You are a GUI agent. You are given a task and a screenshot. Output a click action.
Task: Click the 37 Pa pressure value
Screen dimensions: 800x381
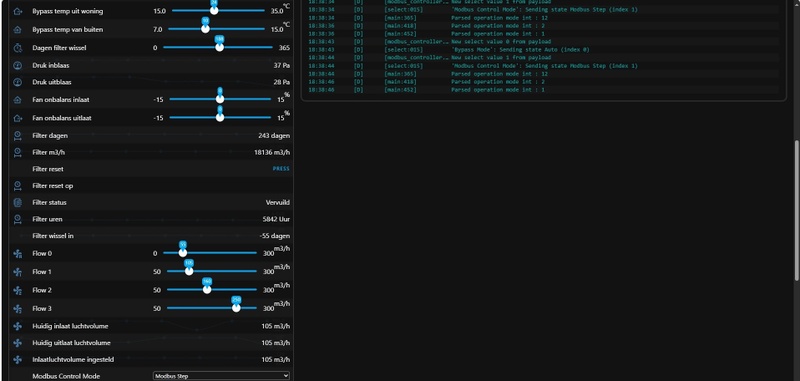pyautogui.click(x=282, y=65)
